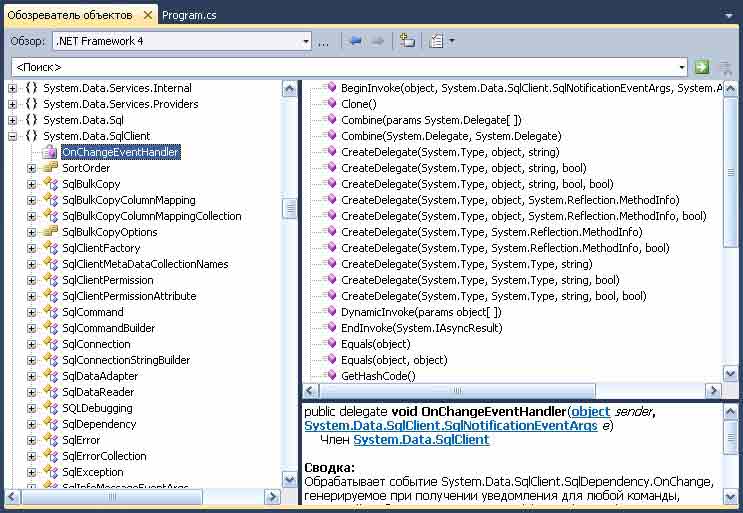The width and height of the screenshot is (743, 513).
Task: Click method icon next to DynamicInvoke
Action: (331, 311)
